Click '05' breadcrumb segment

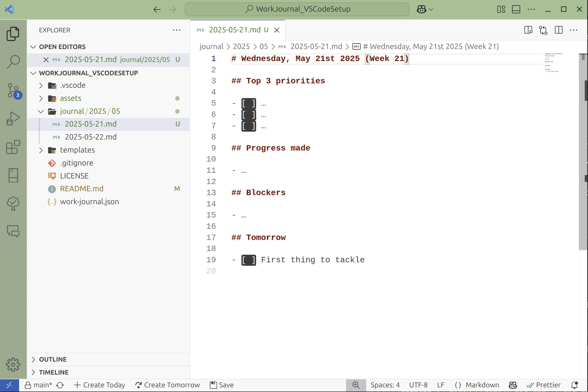click(264, 47)
